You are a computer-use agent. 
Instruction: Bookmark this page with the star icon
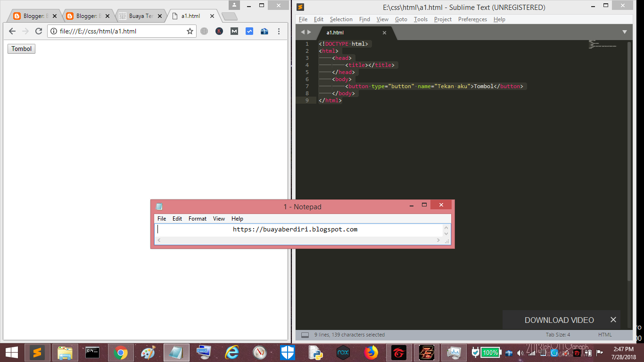pos(190,31)
